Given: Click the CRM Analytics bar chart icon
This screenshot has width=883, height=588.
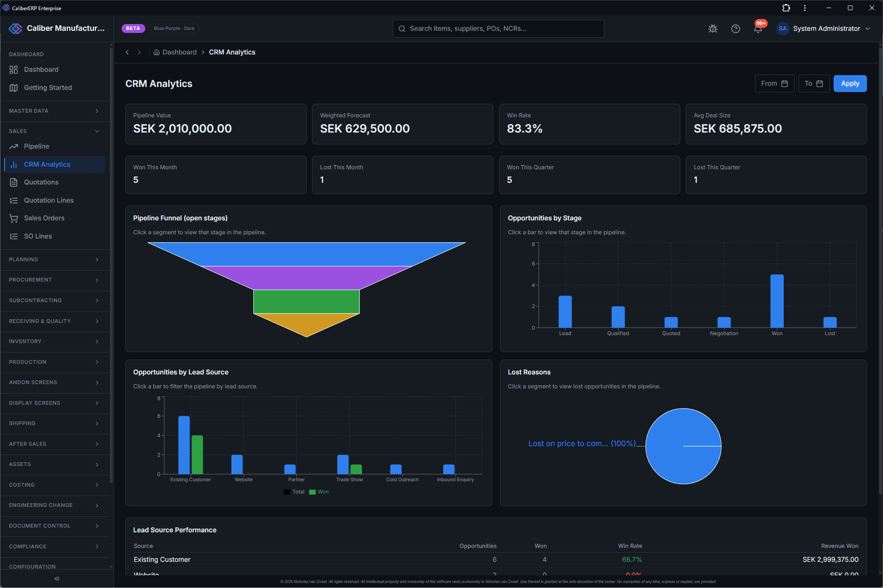Looking at the screenshot, I should (14, 165).
